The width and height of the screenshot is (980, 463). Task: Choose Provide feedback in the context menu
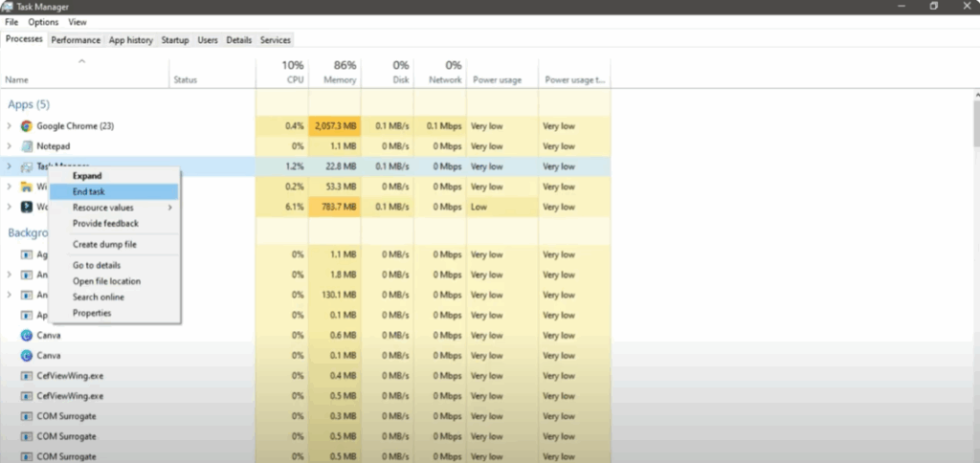click(x=114, y=224)
